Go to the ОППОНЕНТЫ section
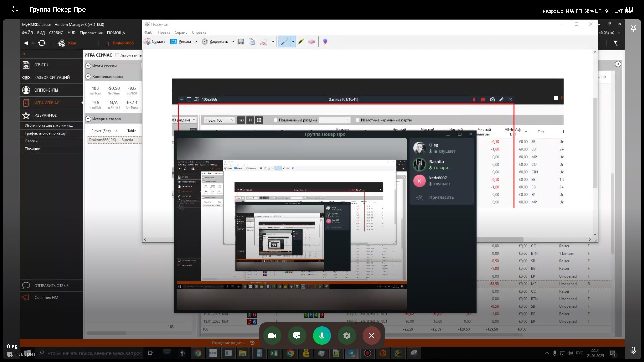 [51, 90]
